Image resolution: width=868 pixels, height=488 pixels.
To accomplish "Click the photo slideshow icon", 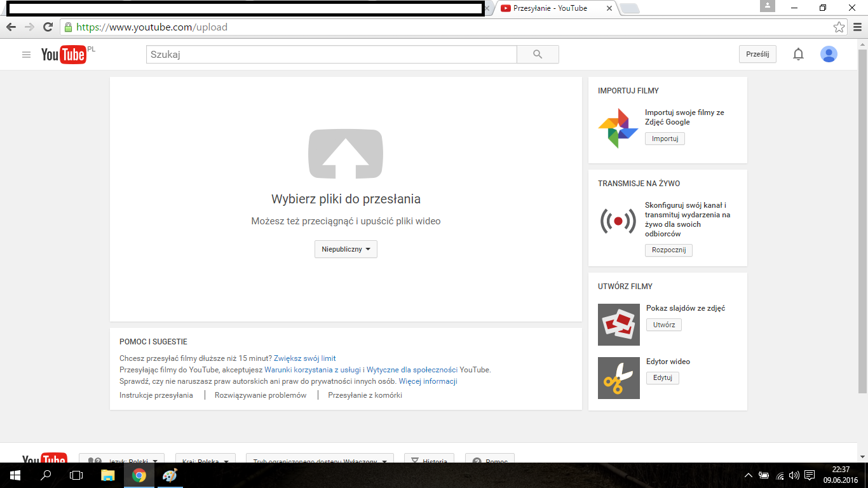I will pyautogui.click(x=617, y=325).
